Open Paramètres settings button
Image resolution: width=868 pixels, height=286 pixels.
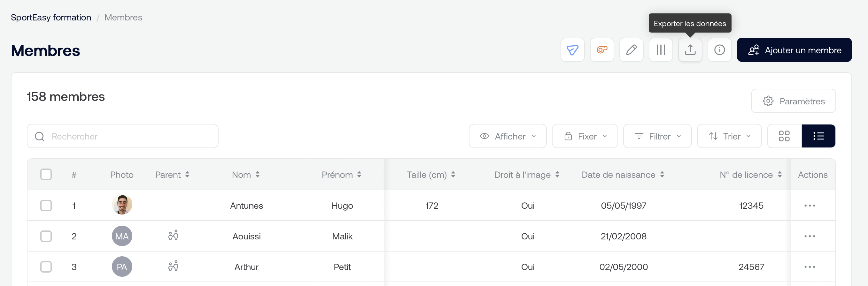tap(793, 101)
